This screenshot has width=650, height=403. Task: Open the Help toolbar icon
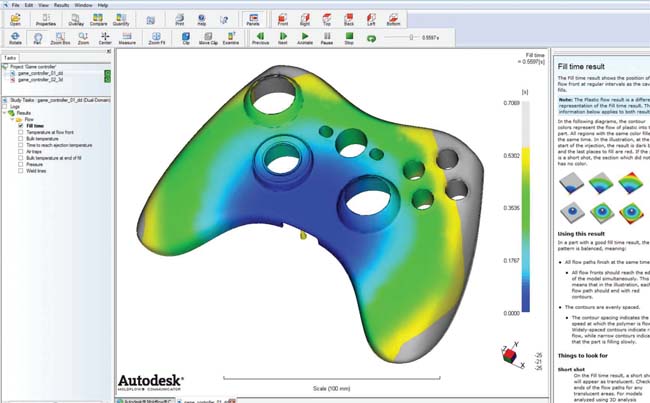click(x=201, y=19)
